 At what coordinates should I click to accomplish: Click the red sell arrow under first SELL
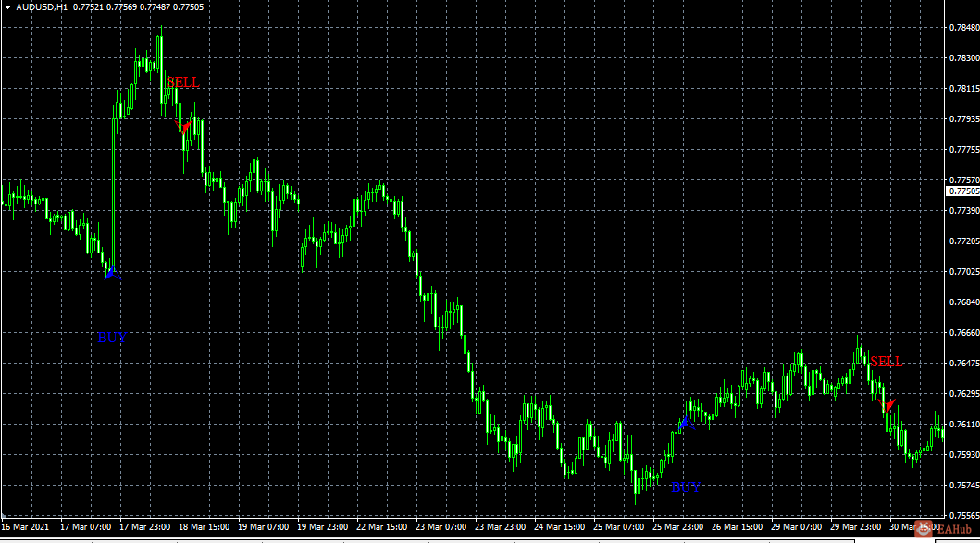click(183, 128)
